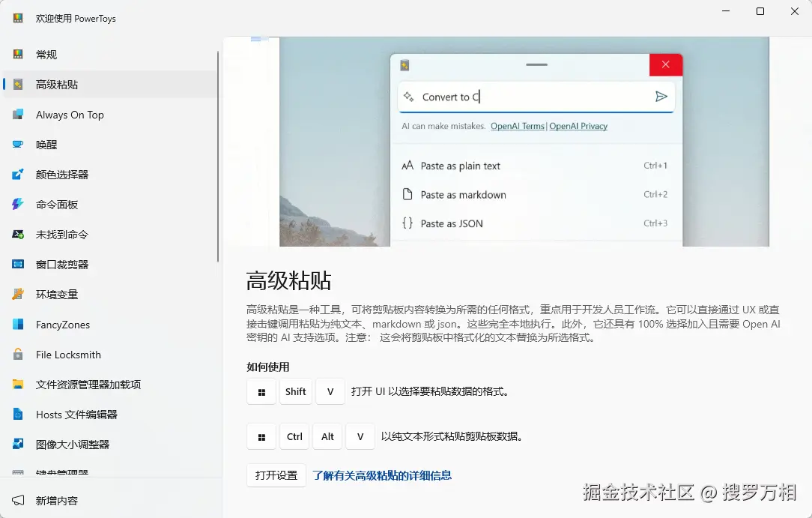Click the 如何使用 subheading
Screen dimensions: 812x518
tap(267, 367)
